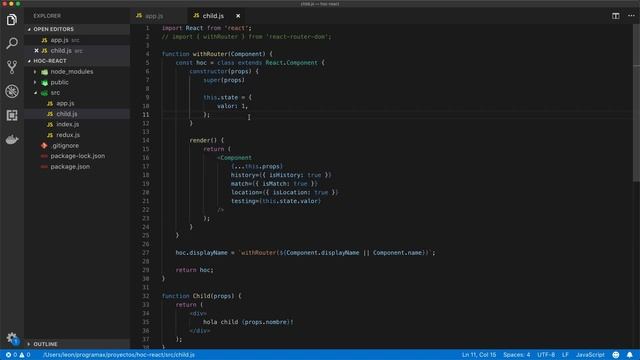Click the Explorer panel title
The image size is (640, 360).
(x=47, y=16)
